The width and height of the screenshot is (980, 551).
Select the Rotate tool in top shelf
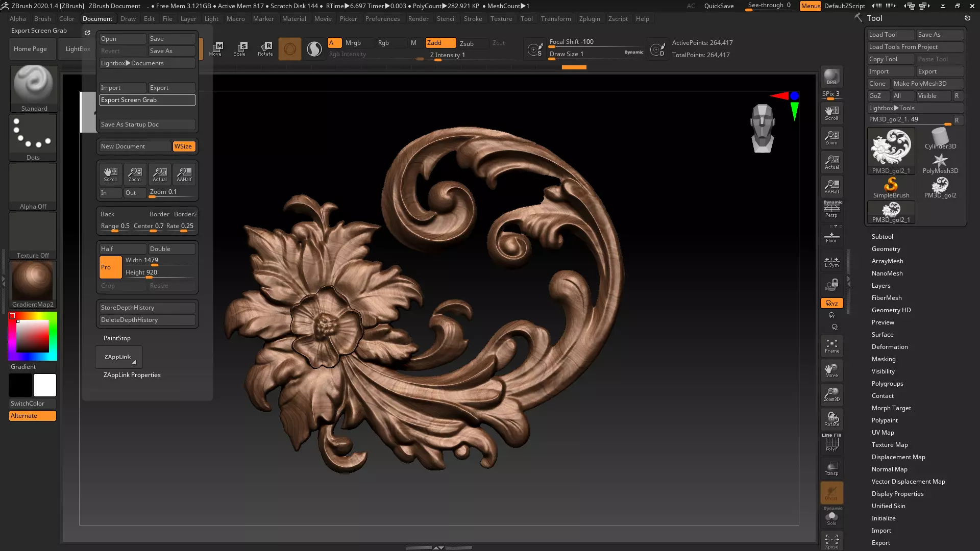(265, 49)
